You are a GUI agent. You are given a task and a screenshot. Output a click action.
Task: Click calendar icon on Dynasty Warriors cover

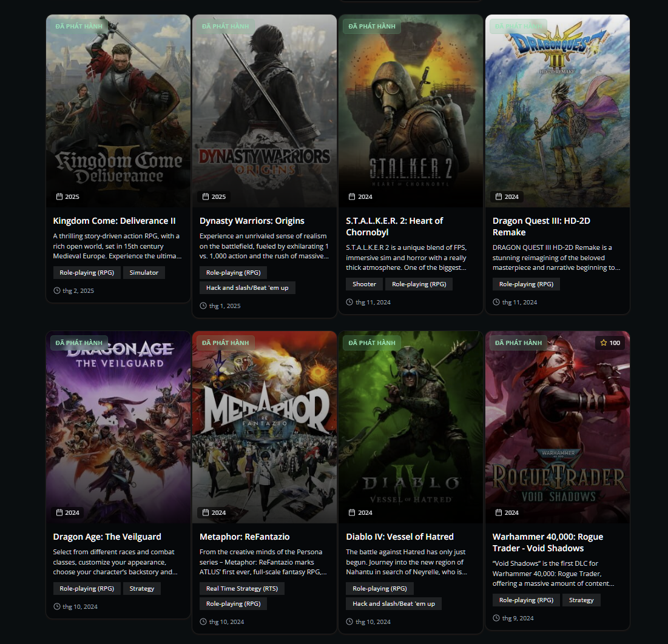pyautogui.click(x=206, y=197)
